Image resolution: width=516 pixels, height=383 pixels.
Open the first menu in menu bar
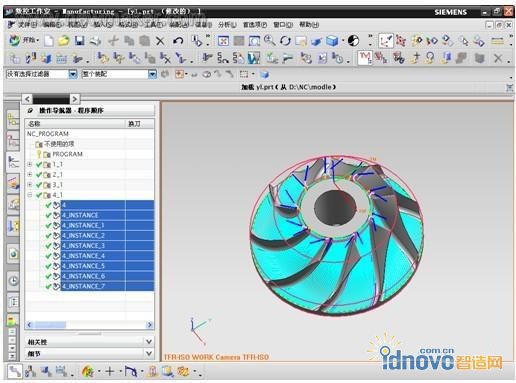click(27, 24)
